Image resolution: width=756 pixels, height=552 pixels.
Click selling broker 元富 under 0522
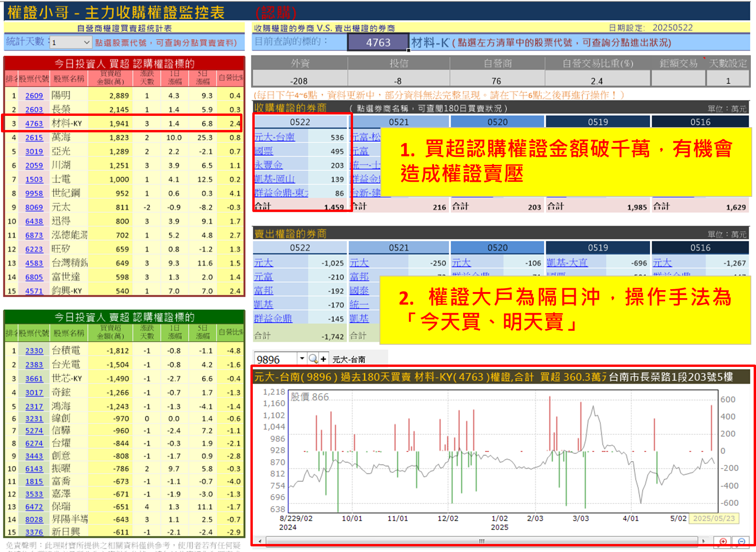tap(264, 277)
